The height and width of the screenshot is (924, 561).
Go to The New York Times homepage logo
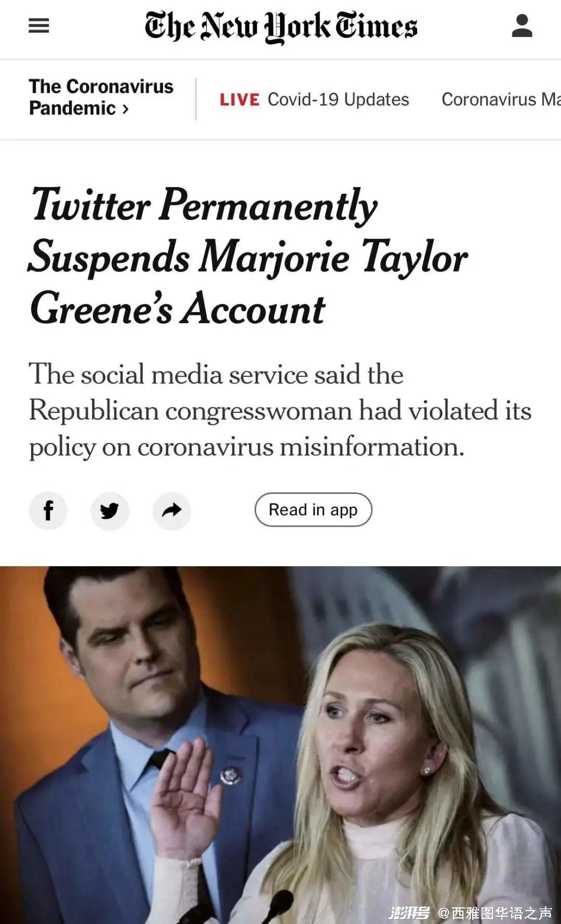(x=280, y=26)
